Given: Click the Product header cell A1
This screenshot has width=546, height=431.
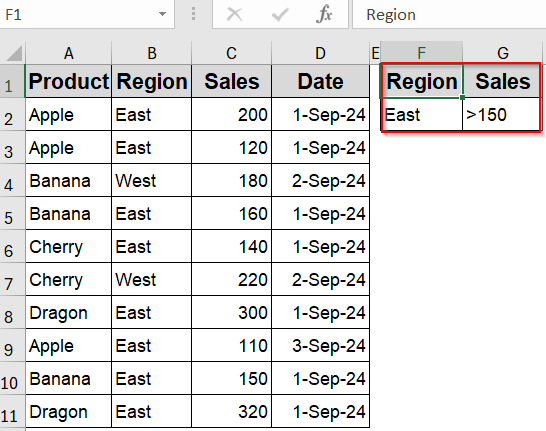Looking at the screenshot, I should point(69,81).
